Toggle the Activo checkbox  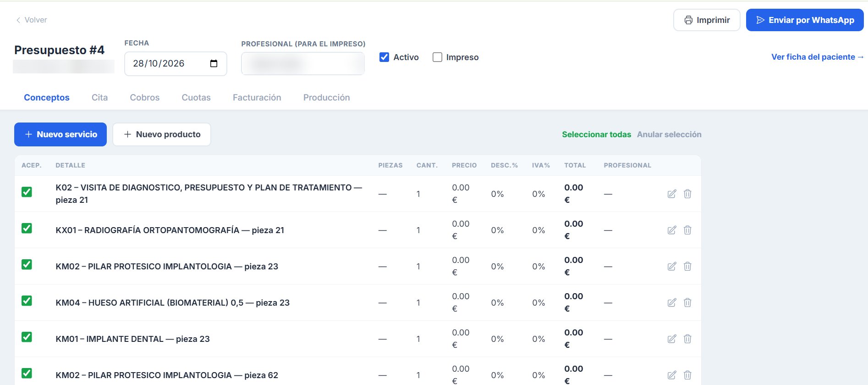coord(384,57)
